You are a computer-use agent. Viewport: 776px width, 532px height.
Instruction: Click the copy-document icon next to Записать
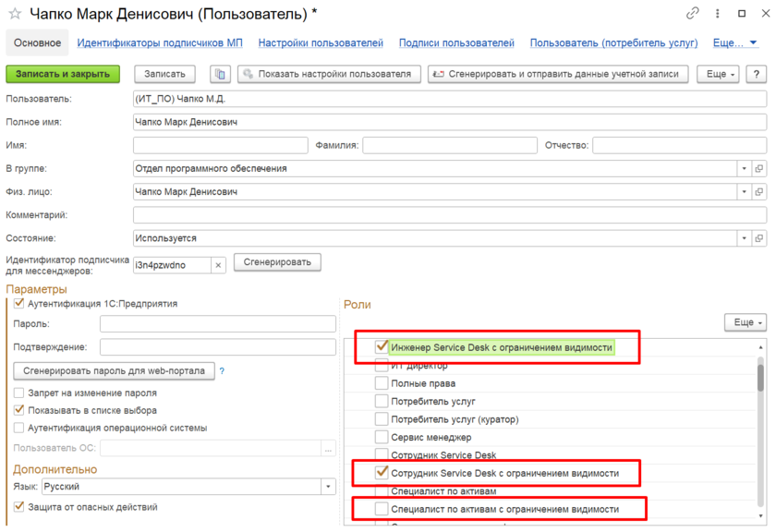(219, 74)
